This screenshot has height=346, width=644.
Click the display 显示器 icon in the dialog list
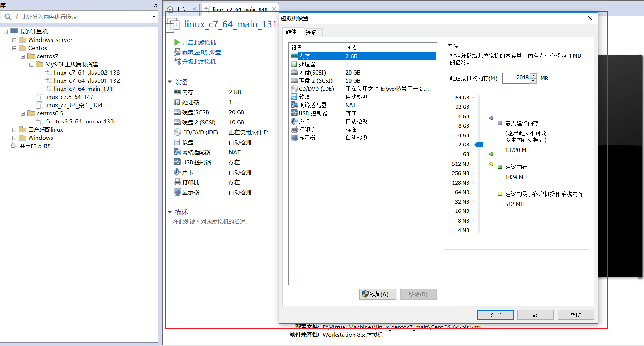[294, 138]
